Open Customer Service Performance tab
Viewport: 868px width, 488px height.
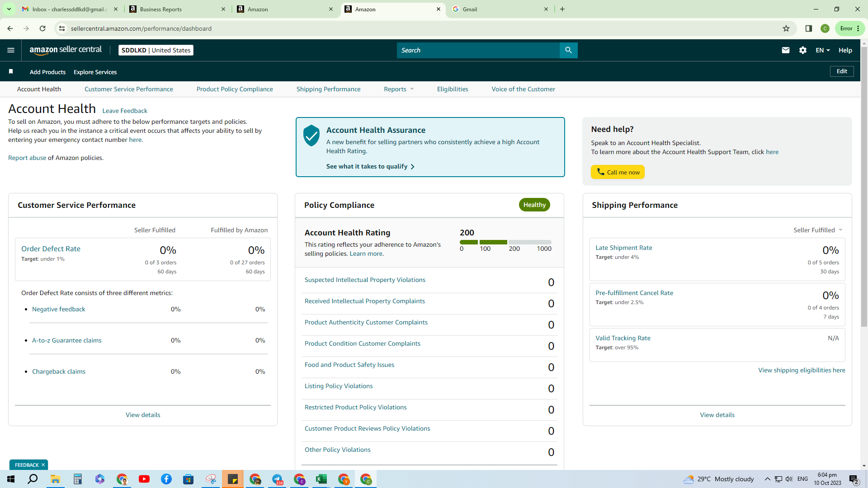(129, 89)
